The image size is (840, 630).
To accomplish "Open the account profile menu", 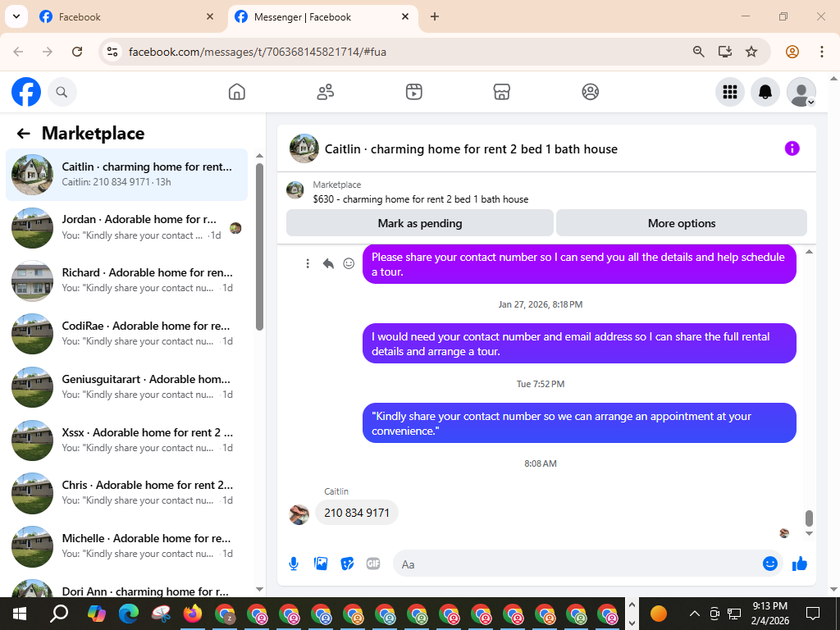I will click(x=801, y=92).
